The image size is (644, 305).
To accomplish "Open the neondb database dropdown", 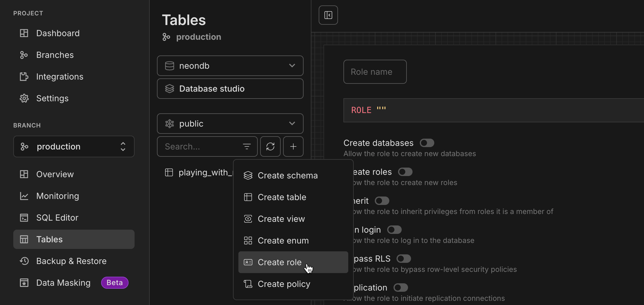I will click(230, 66).
